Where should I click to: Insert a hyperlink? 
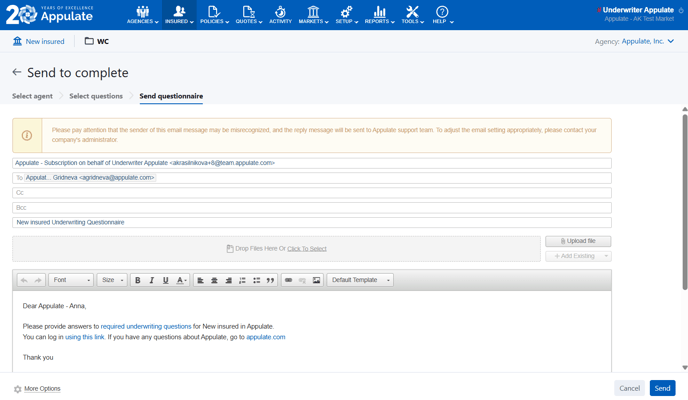pos(288,280)
